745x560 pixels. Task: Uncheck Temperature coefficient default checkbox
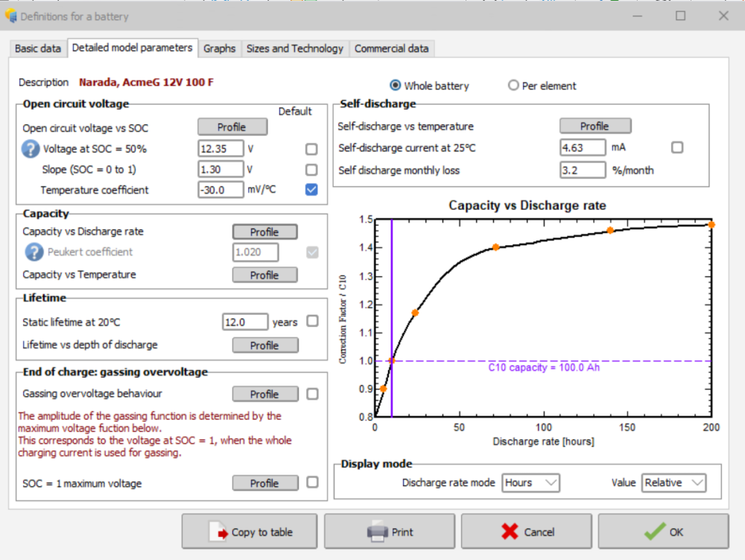311,190
